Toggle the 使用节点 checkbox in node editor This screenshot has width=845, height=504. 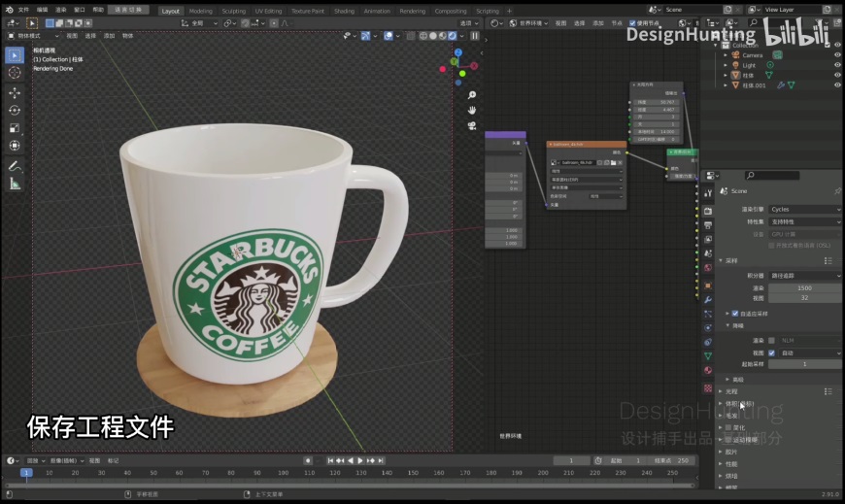tap(632, 23)
